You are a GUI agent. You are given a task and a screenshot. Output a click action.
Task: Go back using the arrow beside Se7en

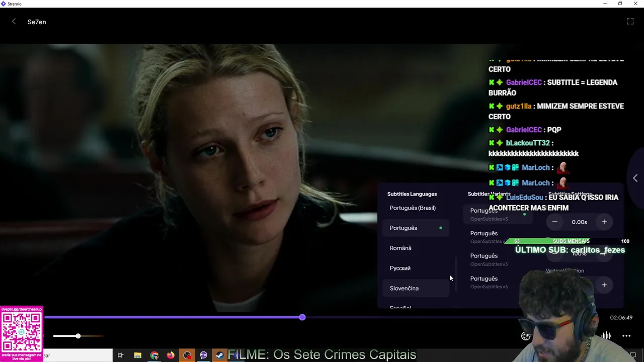[x=14, y=22]
